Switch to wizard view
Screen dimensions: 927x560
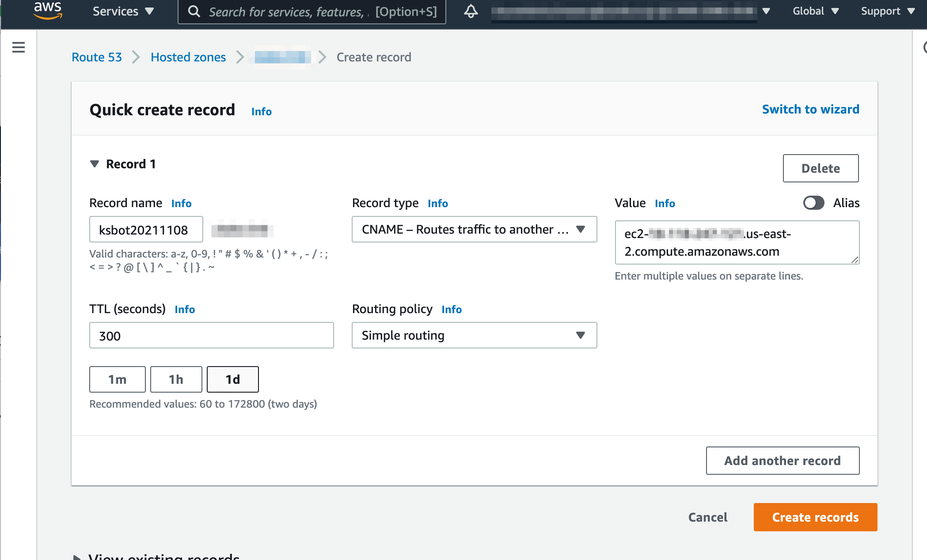click(x=811, y=109)
